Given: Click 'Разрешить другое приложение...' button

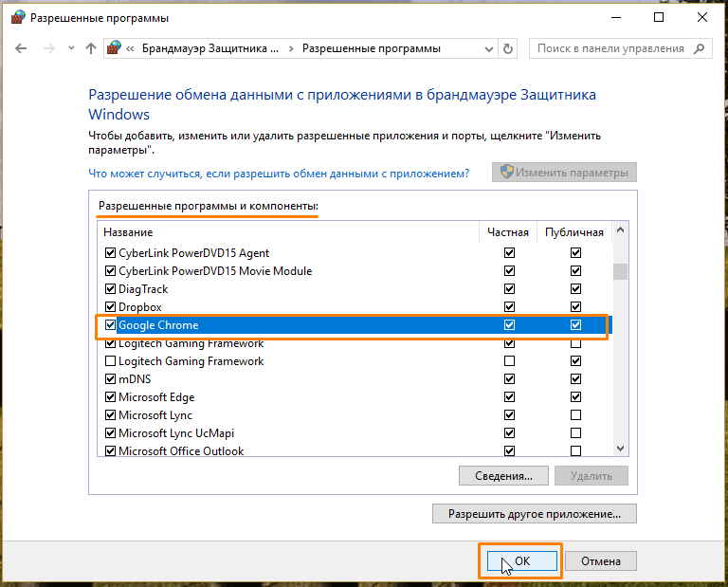Looking at the screenshot, I should click(x=535, y=514).
